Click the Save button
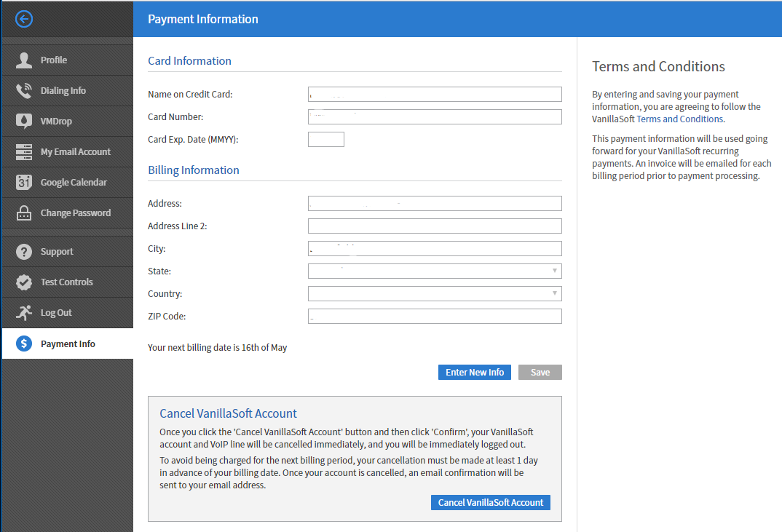This screenshot has height=532, width=782. click(540, 373)
